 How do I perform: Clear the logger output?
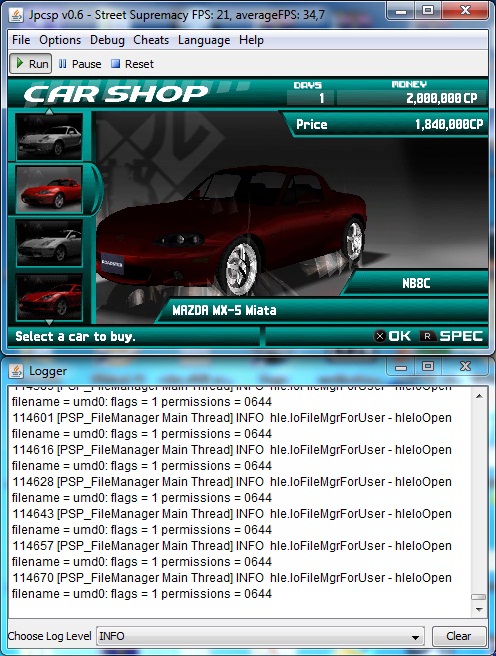click(459, 636)
